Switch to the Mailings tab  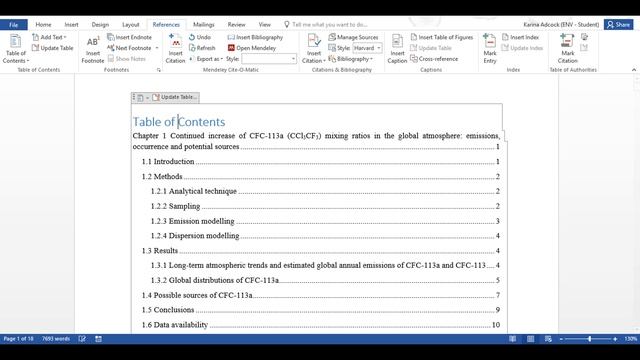pos(204,25)
